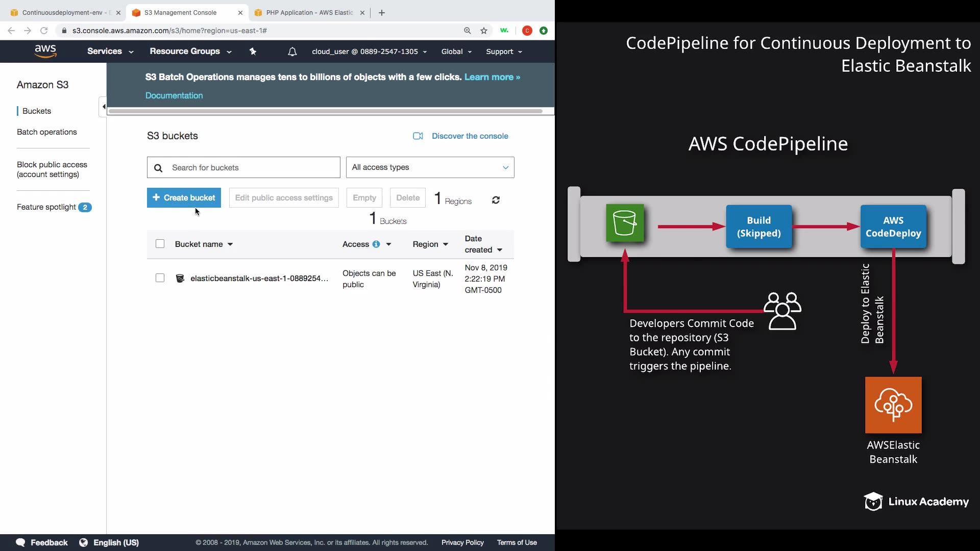980x551 pixels.
Task: Collapse the S3 sidebar with arrow handle
Action: pyautogui.click(x=104, y=107)
